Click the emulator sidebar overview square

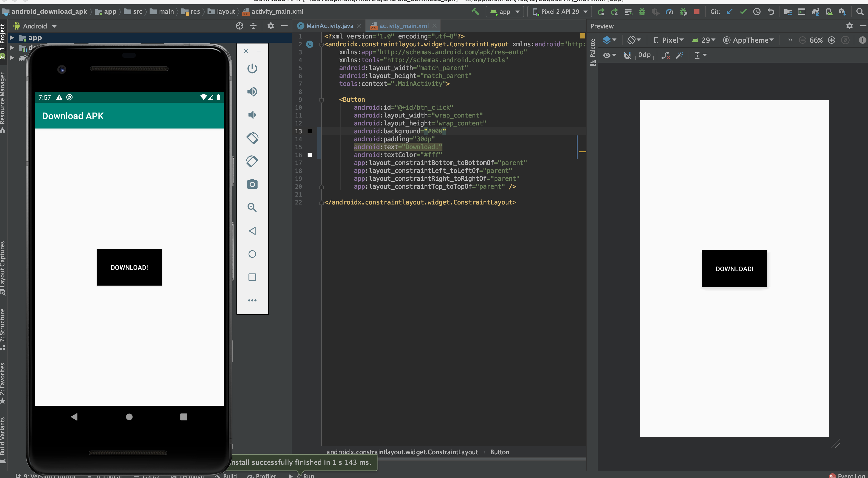pos(252,277)
